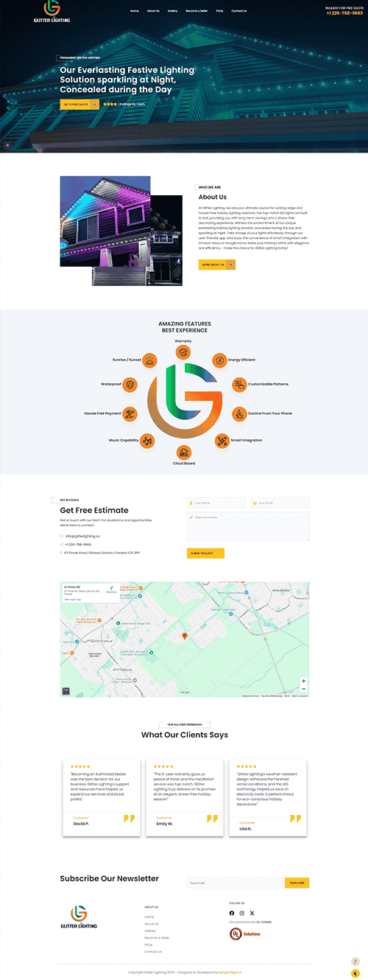Click the Your Name input field
Image resolution: width=368 pixels, height=980 pixels.
click(216, 503)
